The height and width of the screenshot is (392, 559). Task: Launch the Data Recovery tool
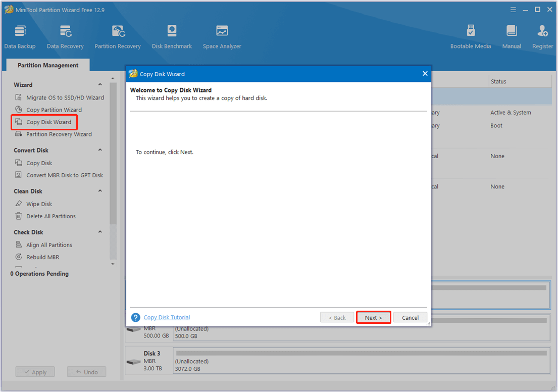coord(65,37)
